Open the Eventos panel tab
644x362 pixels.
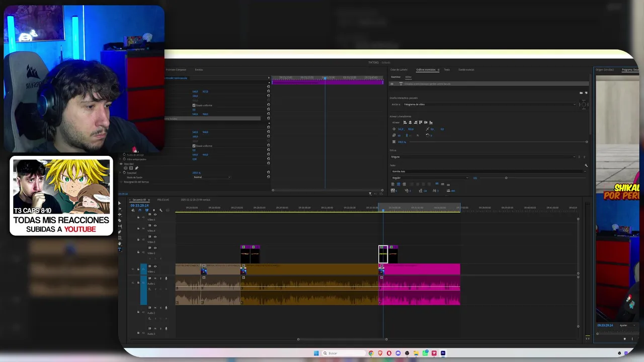pos(199,70)
